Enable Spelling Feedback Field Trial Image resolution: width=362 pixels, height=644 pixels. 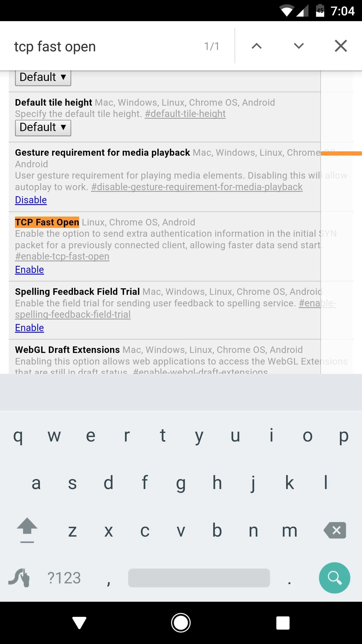point(29,328)
